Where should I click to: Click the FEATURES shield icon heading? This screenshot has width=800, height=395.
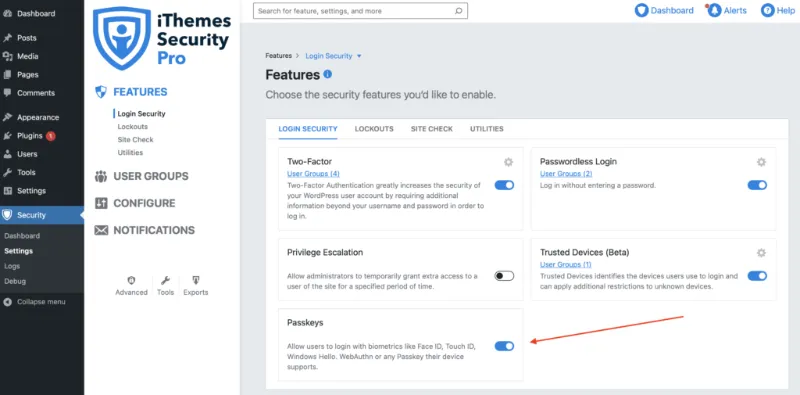click(101, 92)
